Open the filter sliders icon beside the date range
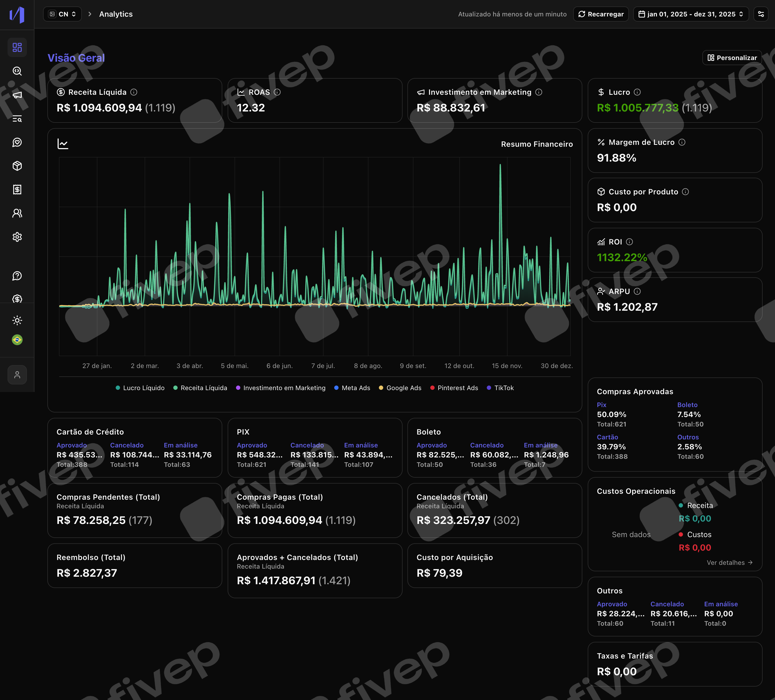The image size is (775, 700). [x=761, y=14]
